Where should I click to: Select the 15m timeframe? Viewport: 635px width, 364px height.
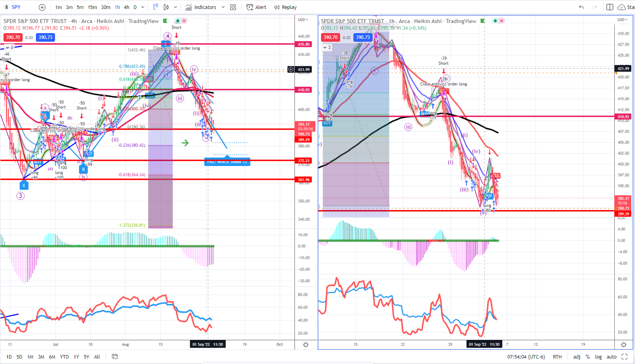(x=92, y=7)
